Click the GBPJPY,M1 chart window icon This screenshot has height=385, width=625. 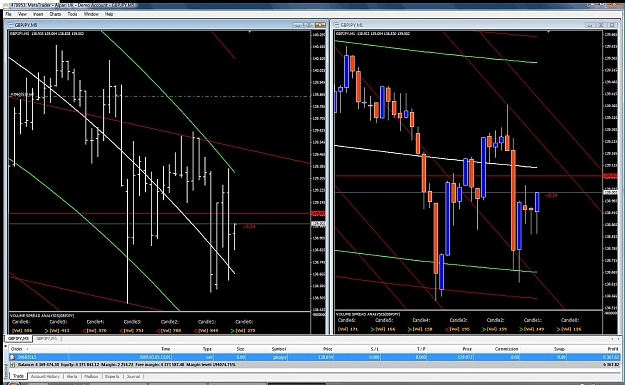click(x=336, y=25)
